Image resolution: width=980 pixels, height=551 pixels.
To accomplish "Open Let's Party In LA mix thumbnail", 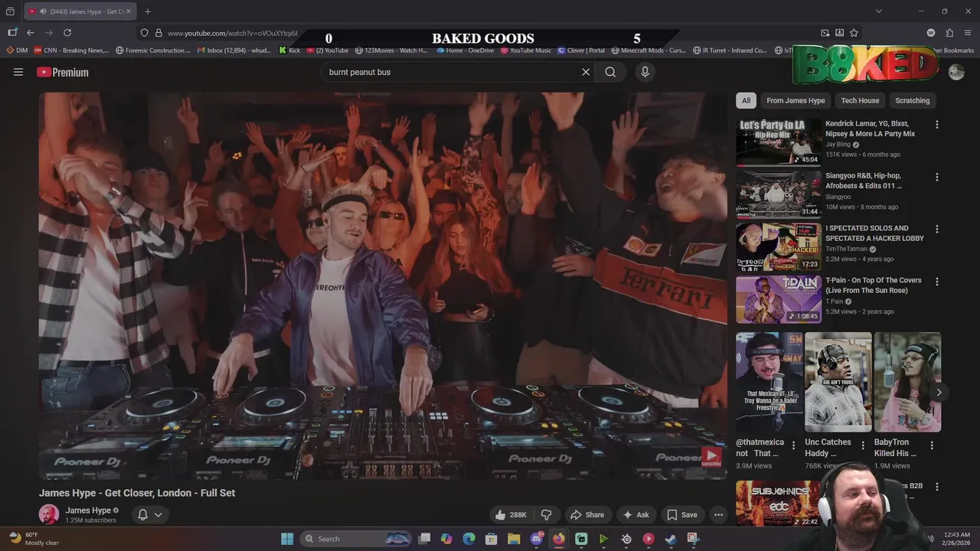I will click(779, 142).
